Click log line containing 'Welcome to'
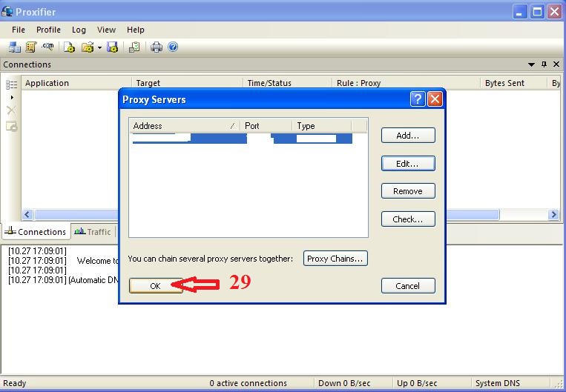 [63, 261]
